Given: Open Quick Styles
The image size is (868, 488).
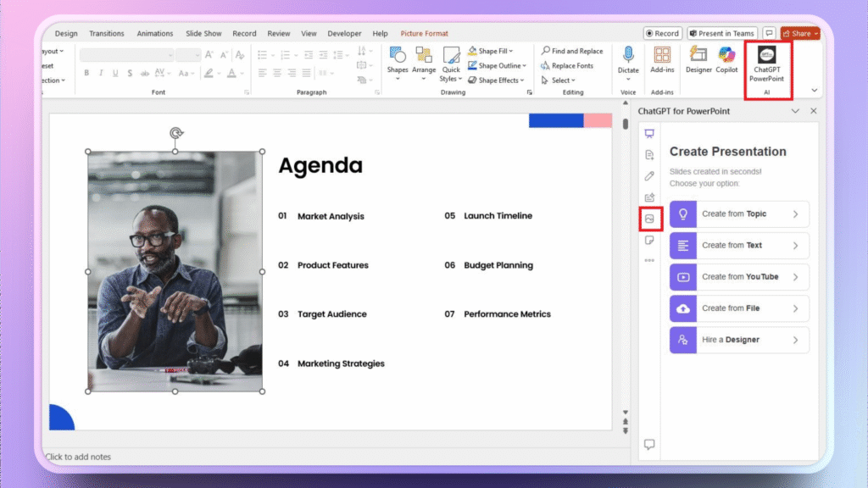Looking at the screenshot, I should (x=450, y=63).
